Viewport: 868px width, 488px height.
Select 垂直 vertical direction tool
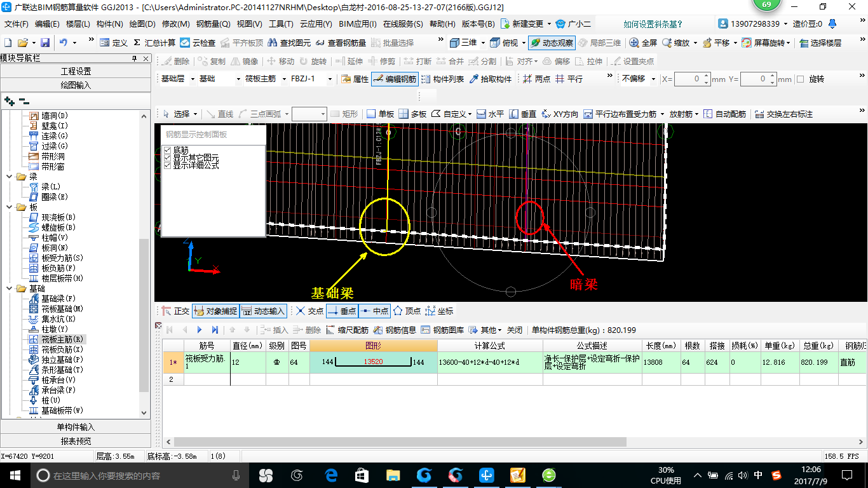(522, 114)
